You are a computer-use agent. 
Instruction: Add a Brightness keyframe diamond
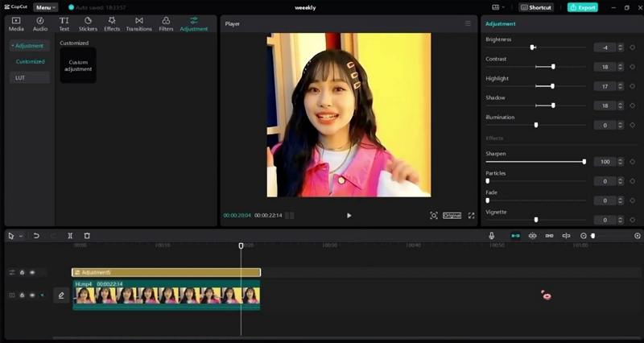(633, 48)
